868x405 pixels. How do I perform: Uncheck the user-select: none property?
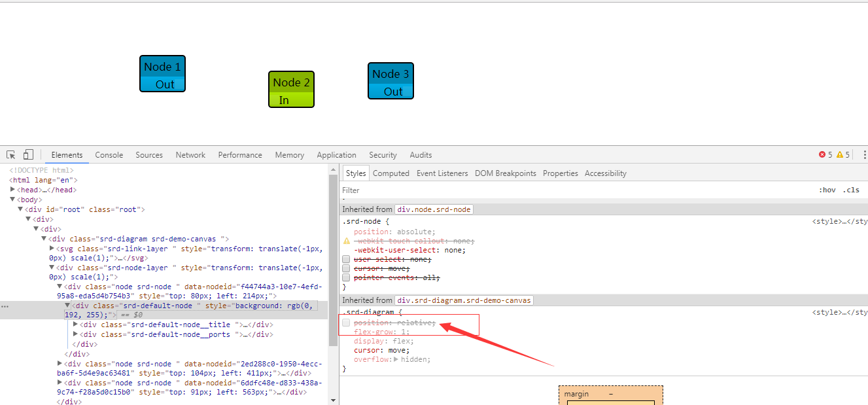pyautogui.click(x=346, y=259)
